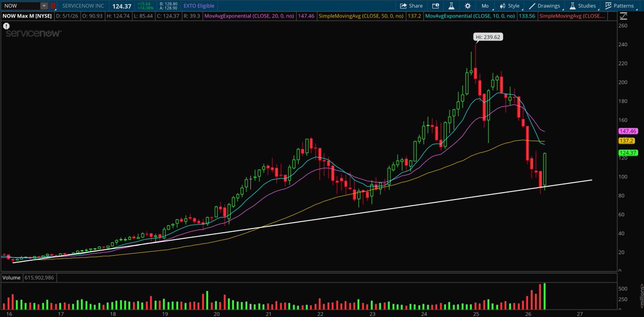This screenshot has height=317, width=644.
Task: Click the Hi: 239.62 price bubble
Action: 487,37
